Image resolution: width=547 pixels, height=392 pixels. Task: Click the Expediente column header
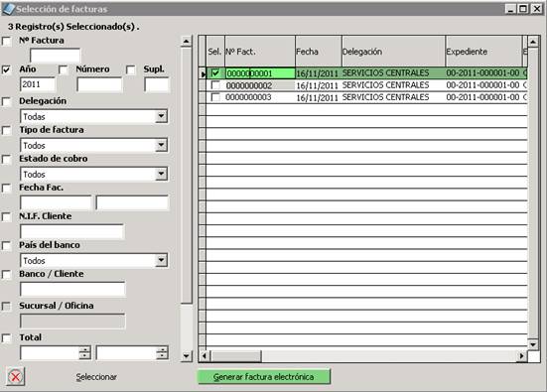tap(483, 52)
